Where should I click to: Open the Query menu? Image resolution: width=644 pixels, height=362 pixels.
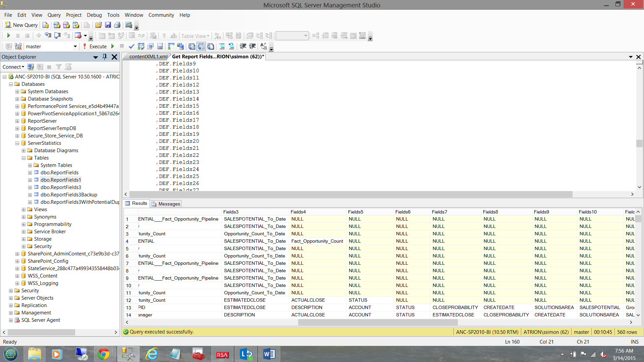pyautogui.click(x=54, y=15)
